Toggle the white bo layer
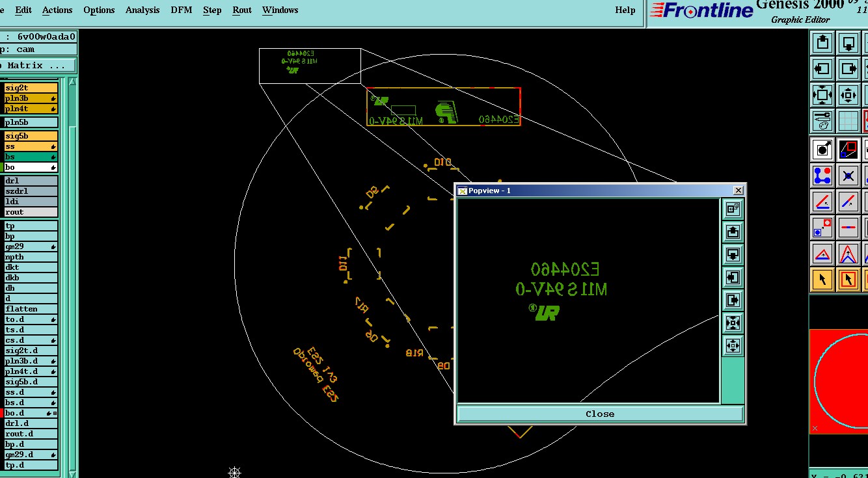Image resolution: width=868 pixels, height=478 pixels. tap(31, 167)
